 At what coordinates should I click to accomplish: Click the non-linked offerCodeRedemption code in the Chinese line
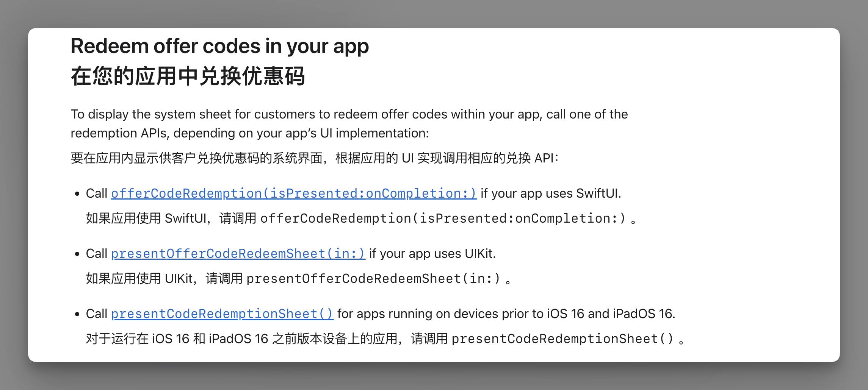442,218
